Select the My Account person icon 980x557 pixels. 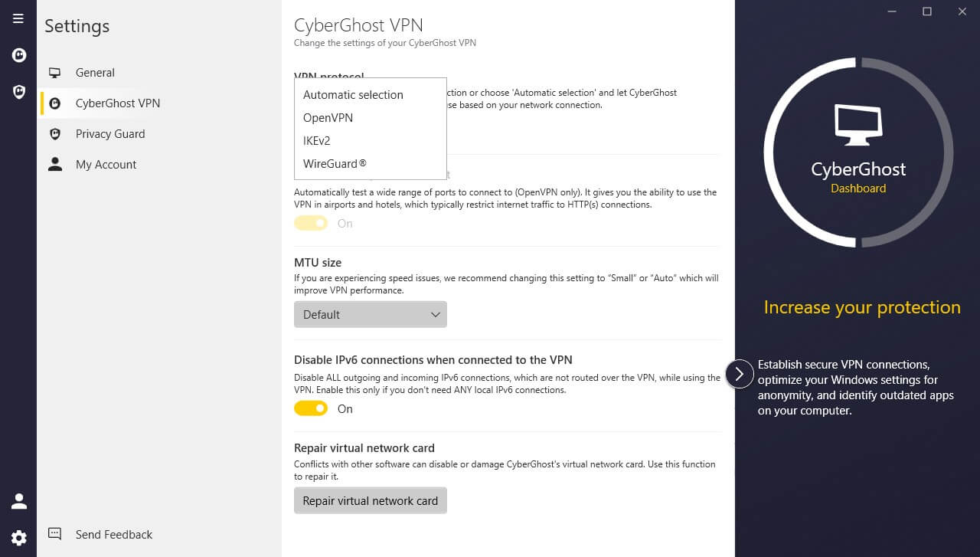[x=54, y=164]
